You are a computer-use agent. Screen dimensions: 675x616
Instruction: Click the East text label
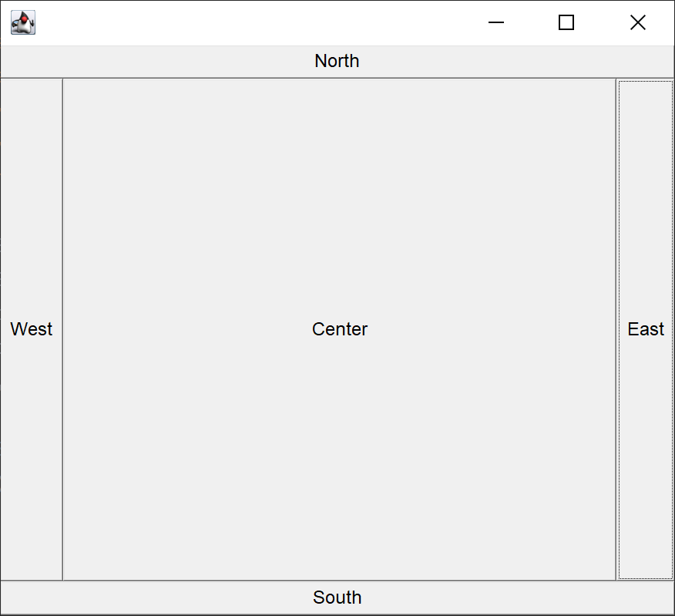pyautogui.click(x=645, y=329)
